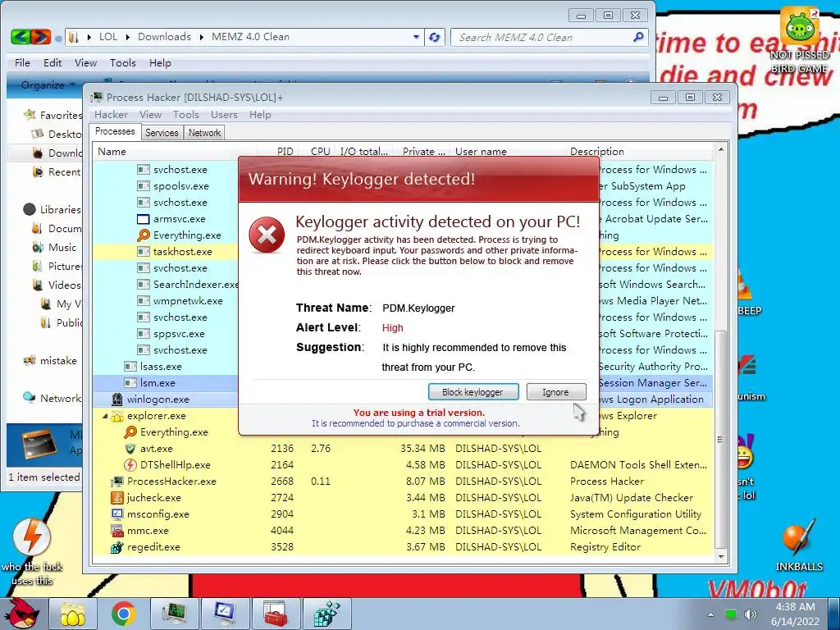Open the File menu in Explorer
This screenshot has width=840, height=630.
pyautogui.click(x=22, y=62)
